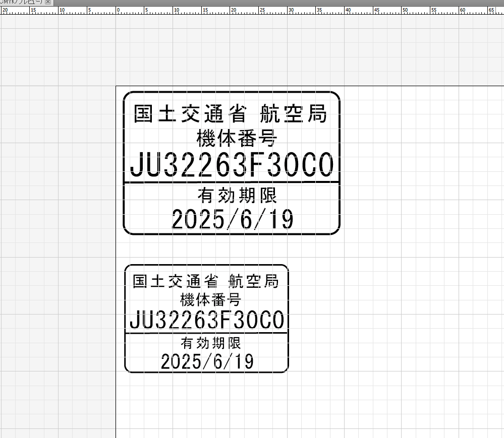Select 機体番号 text in larger label
This screenshot has width=504, height=438.
pyautogui.click(x=237, y=138)
